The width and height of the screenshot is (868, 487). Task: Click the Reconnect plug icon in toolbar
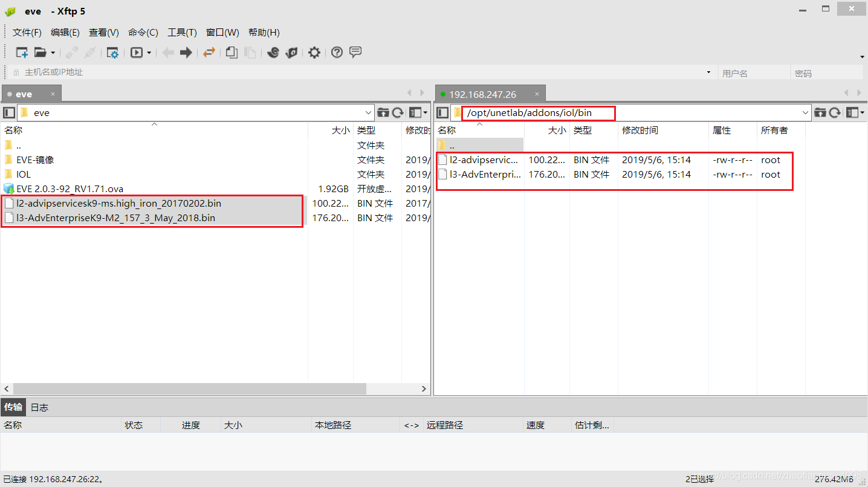(x=72, y=53)
